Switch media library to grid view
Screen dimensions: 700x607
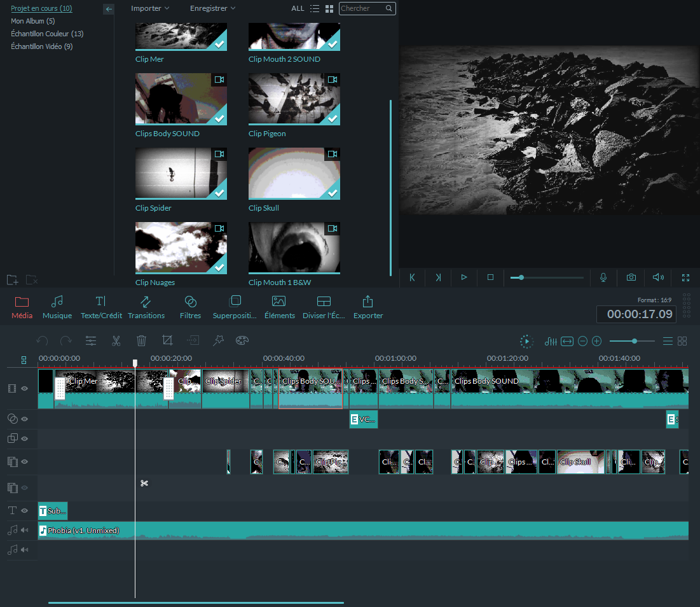click(329, 8)
